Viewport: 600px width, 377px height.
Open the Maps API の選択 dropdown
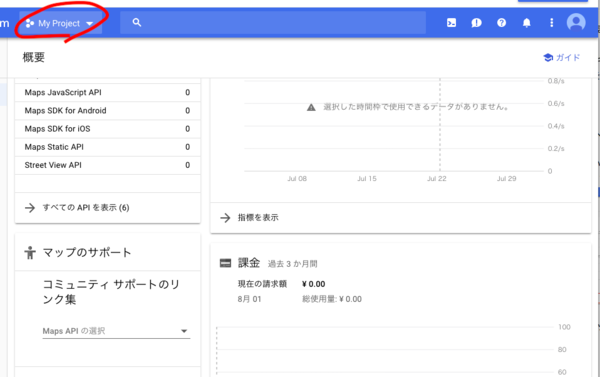pos(116,331)
